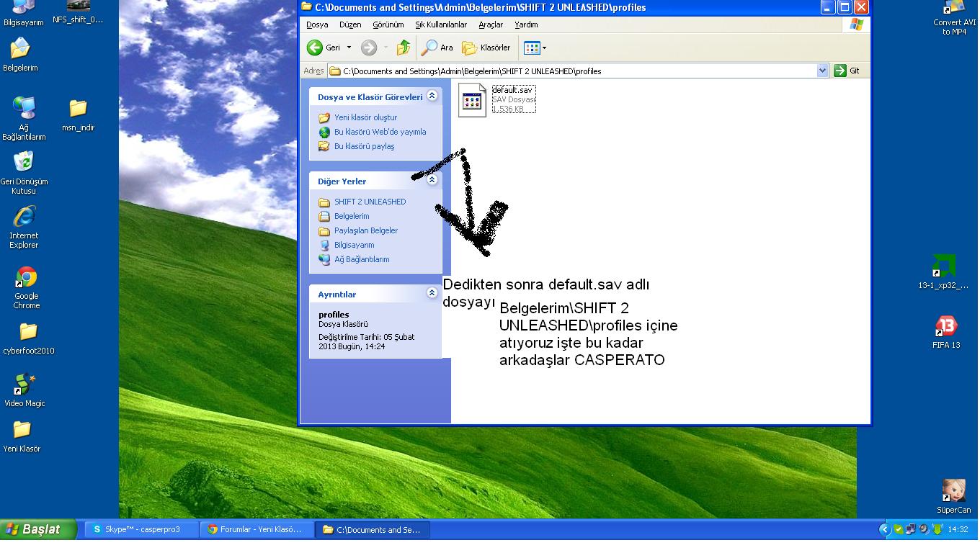Open Internet Explorer desktop icon
Screen dimensions: 980x553
pos(24,217)
